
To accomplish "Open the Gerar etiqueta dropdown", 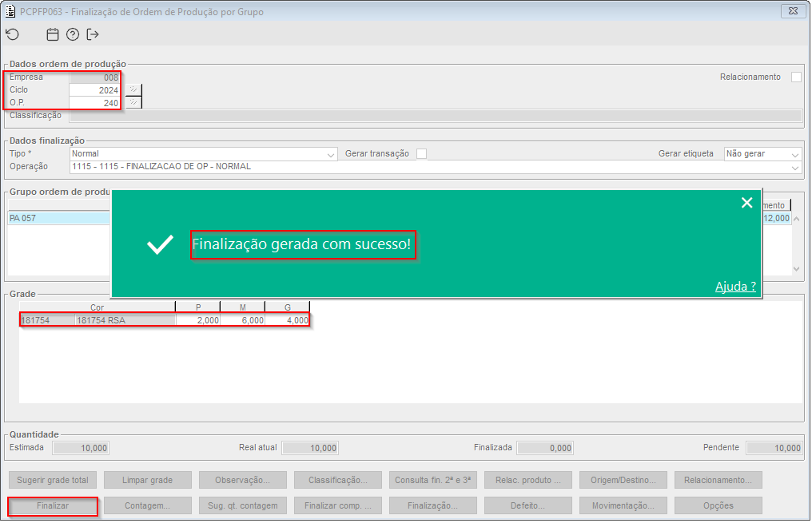I will click(x=795, y=154).
